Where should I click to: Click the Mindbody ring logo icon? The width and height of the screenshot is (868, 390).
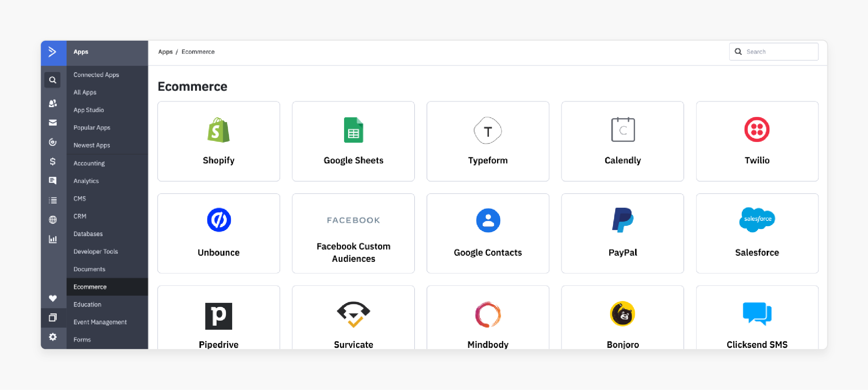[488, 314]
